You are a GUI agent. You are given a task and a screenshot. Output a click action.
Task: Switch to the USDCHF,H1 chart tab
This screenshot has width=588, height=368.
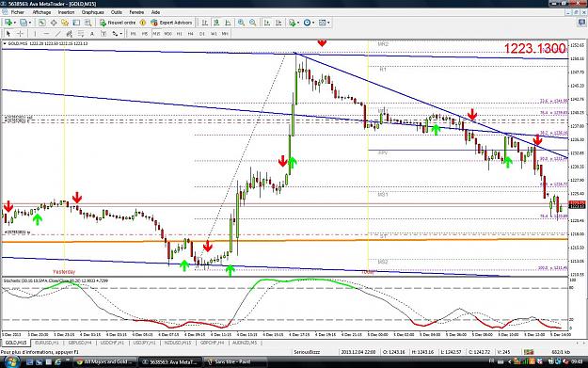click(113, 343)
